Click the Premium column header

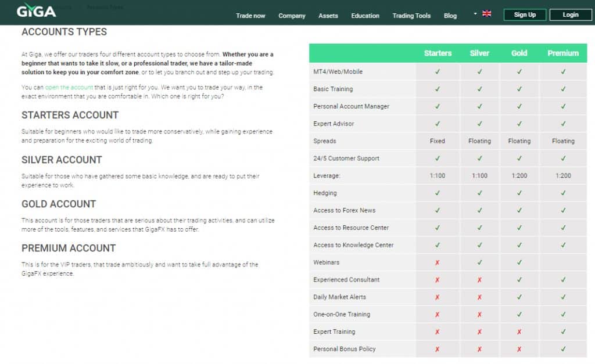[562, 53]
